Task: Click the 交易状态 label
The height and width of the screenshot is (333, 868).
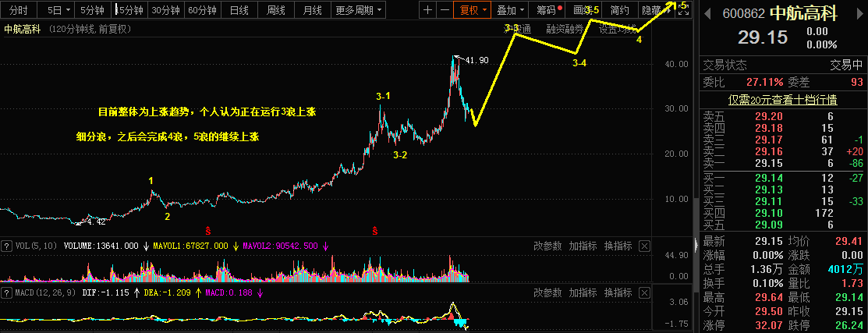Action: 725,66
